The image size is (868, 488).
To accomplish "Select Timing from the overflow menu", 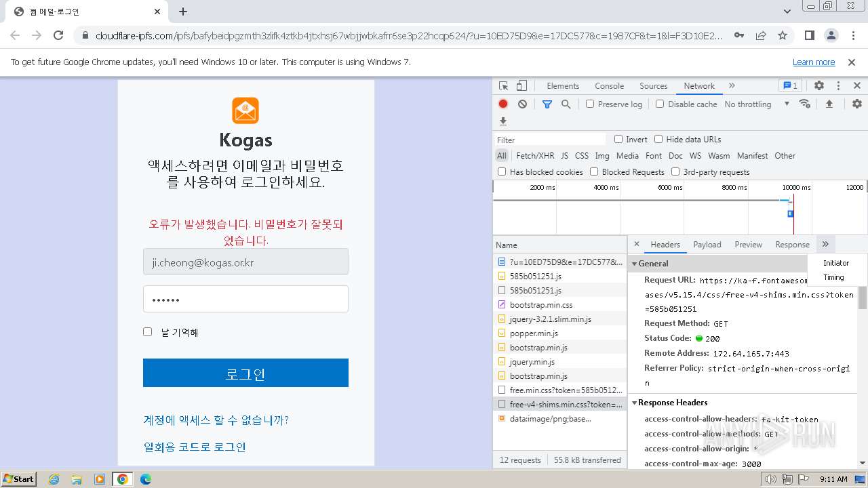I will point(833,277).
